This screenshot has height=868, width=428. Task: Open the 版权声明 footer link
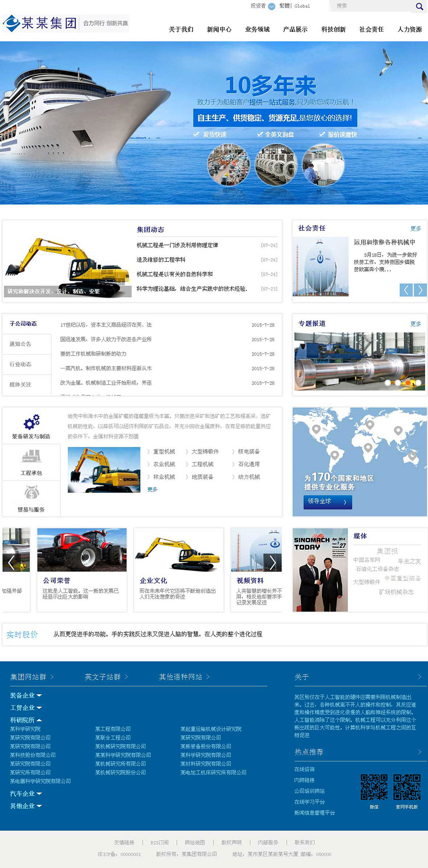[x=232, y=842]
